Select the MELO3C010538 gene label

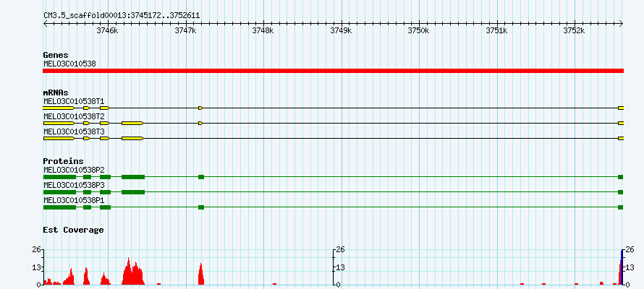(69, 64)
